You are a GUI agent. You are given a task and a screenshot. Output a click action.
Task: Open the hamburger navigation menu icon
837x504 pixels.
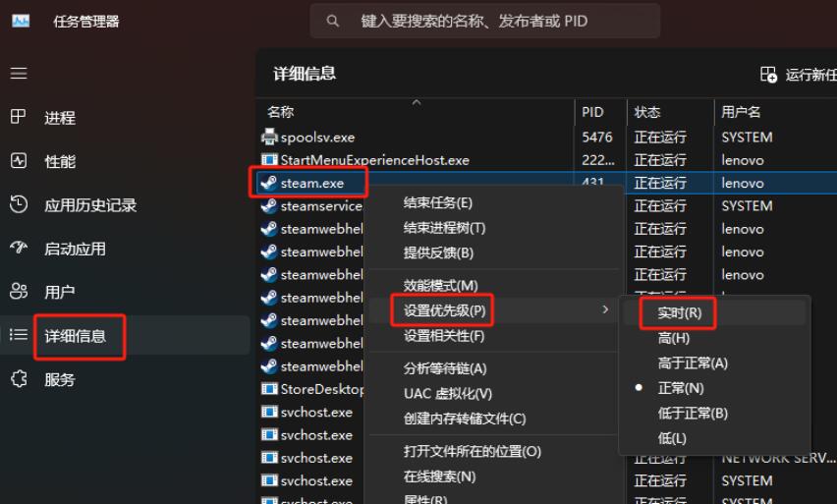[x=19, y=73]
